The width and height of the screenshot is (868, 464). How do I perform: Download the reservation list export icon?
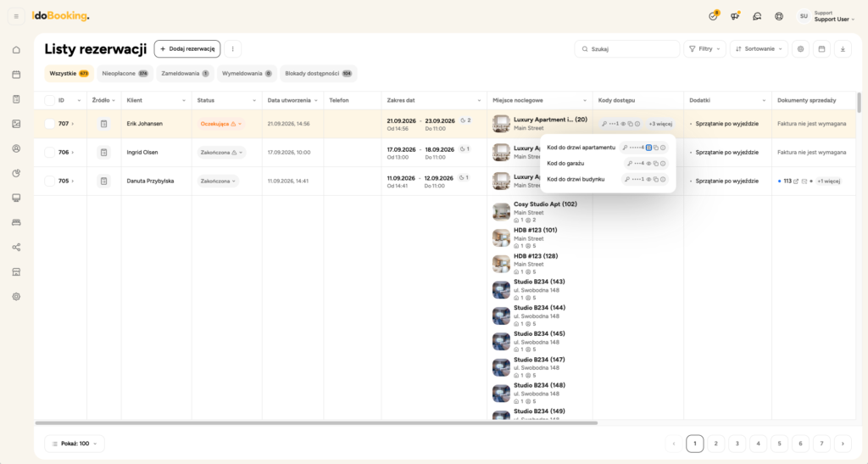[843, 48]
